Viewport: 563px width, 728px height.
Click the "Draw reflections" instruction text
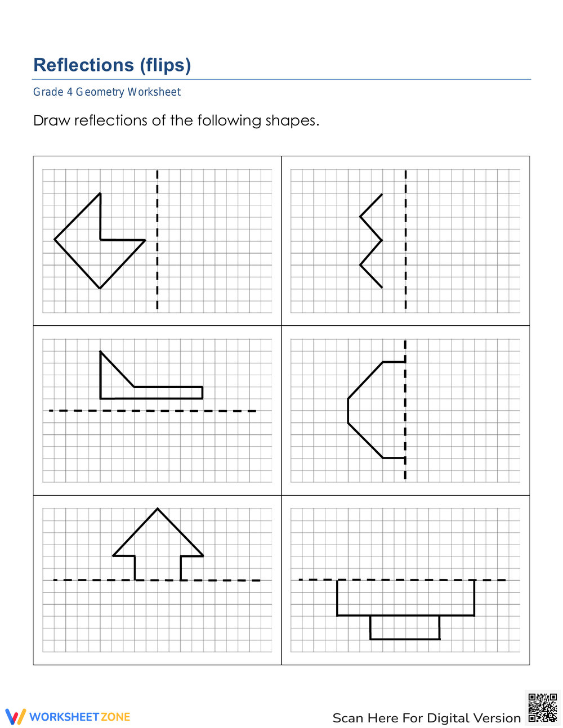click(176, 120)
